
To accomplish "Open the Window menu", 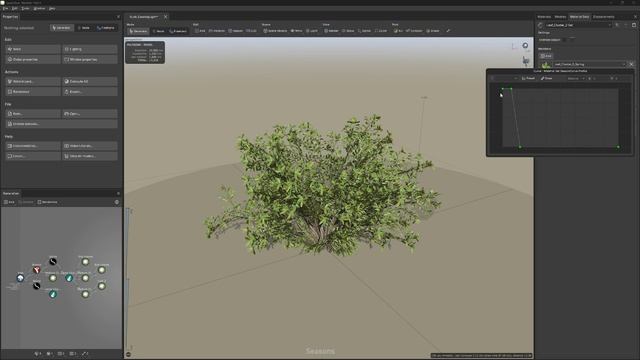I will pyautogui.click(x=39, y=9).
